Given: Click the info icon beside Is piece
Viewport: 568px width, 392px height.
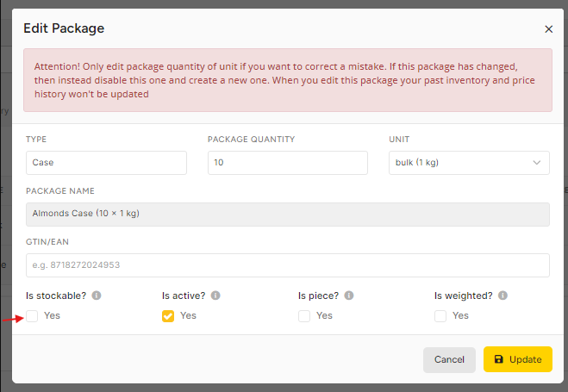Looking at the screenshot, I should 349,296.
